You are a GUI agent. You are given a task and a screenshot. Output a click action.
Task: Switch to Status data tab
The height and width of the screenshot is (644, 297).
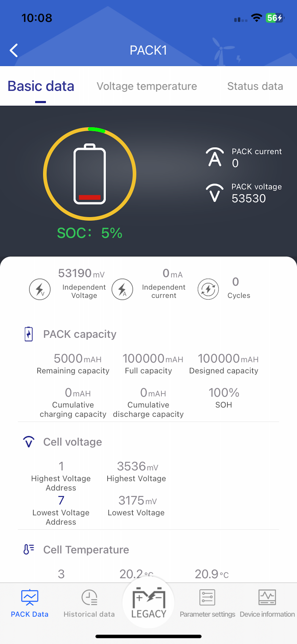tap(255, 86)
